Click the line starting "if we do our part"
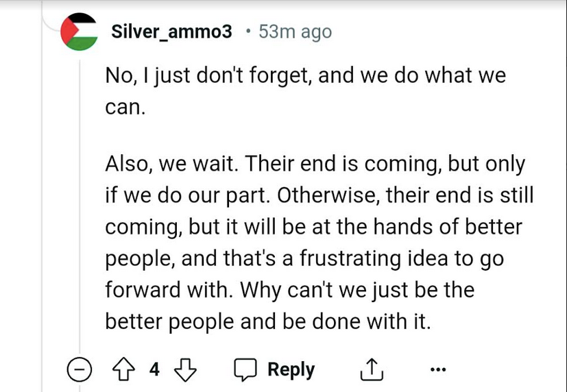567x392 pixels. point(319,195)
